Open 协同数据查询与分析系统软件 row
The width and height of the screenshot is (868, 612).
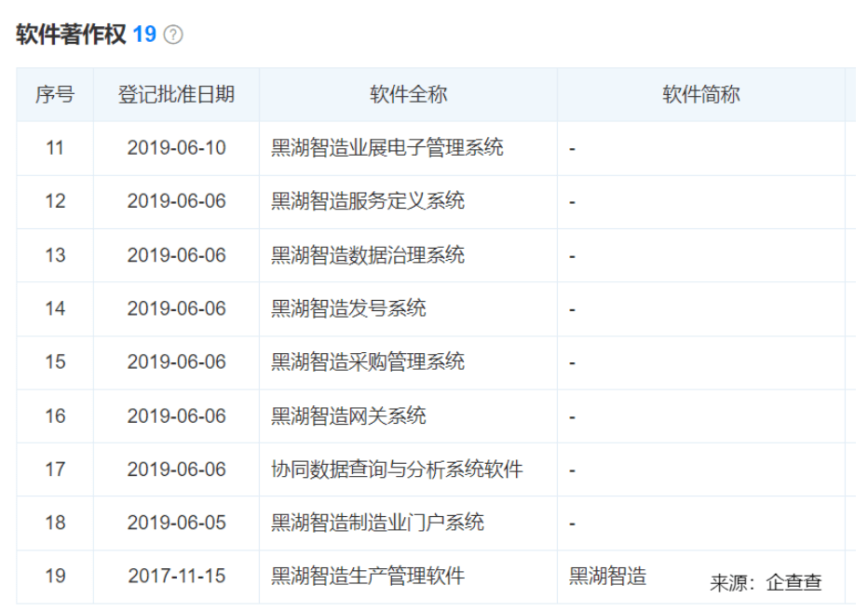pos(396,469)
